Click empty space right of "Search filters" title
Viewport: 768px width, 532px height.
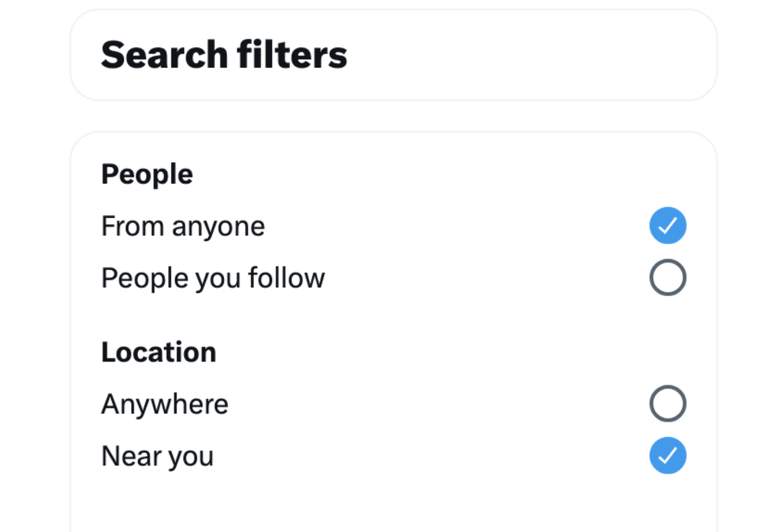click(x=525, y=55)
